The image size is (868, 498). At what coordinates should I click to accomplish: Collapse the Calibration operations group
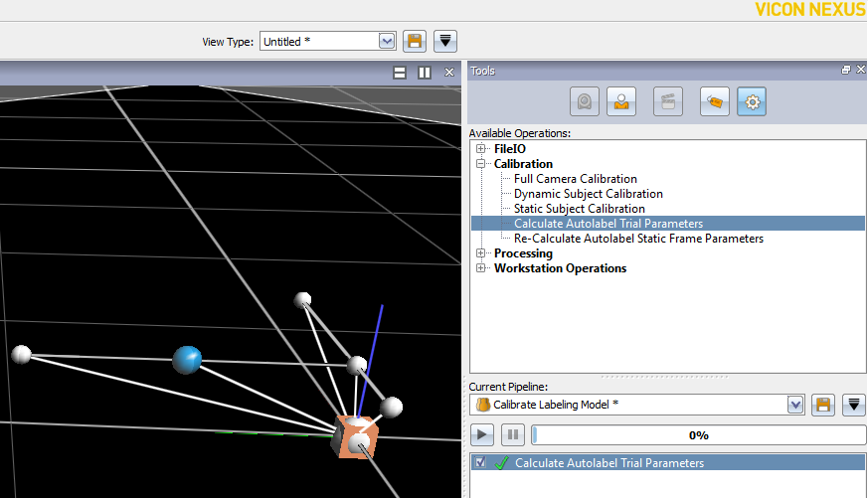tap(481, 163)
